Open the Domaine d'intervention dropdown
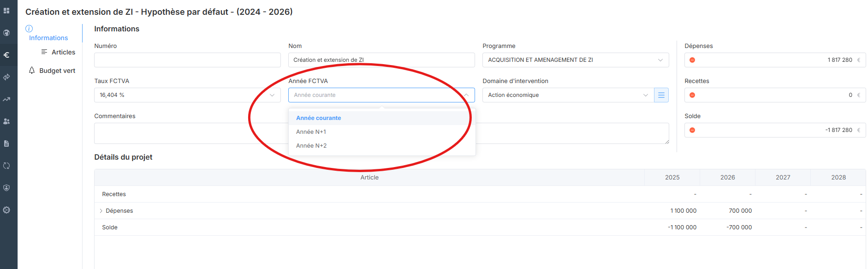868x269 pixels. point(568,95)
